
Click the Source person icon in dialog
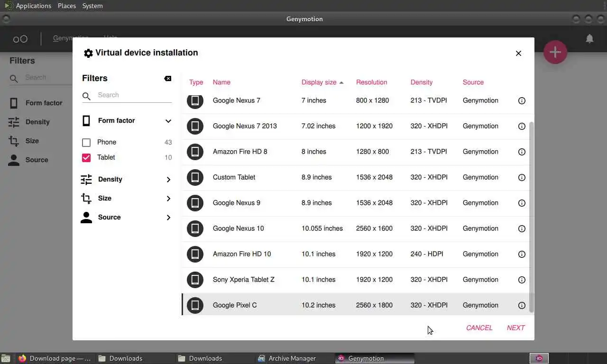[x=86, y=218]
